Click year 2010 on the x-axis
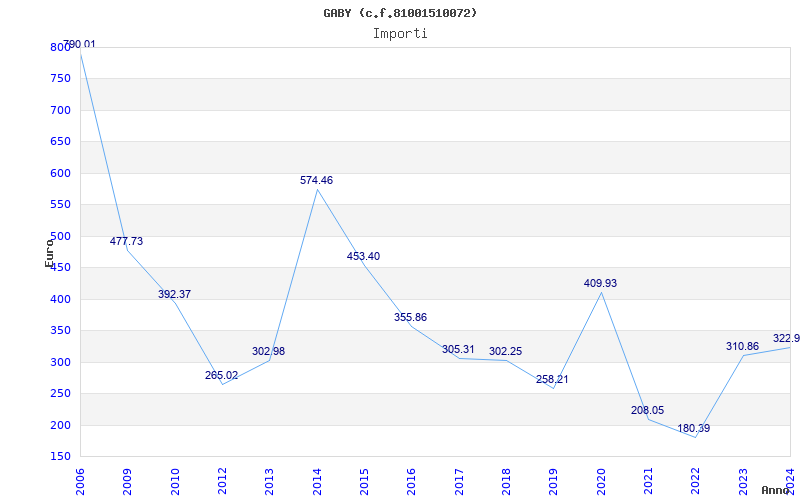800x500 pixels. pos(175,482)
